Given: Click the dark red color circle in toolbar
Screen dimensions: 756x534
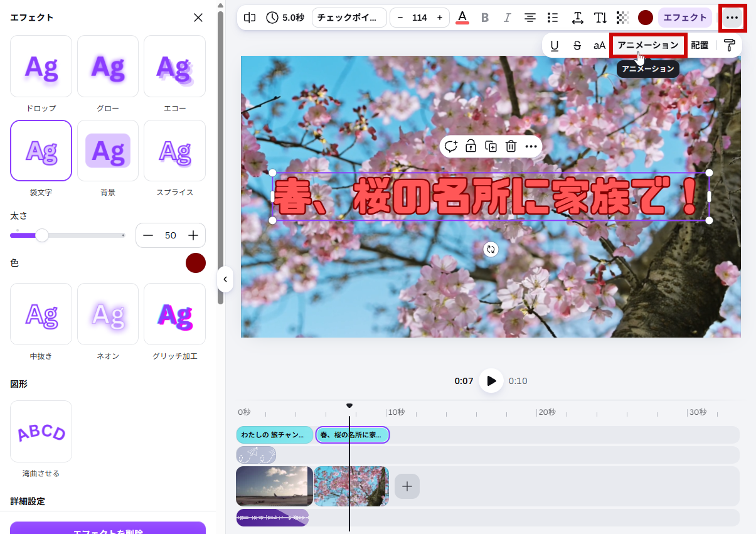Looking at the screenshot, I should (646, 18).
